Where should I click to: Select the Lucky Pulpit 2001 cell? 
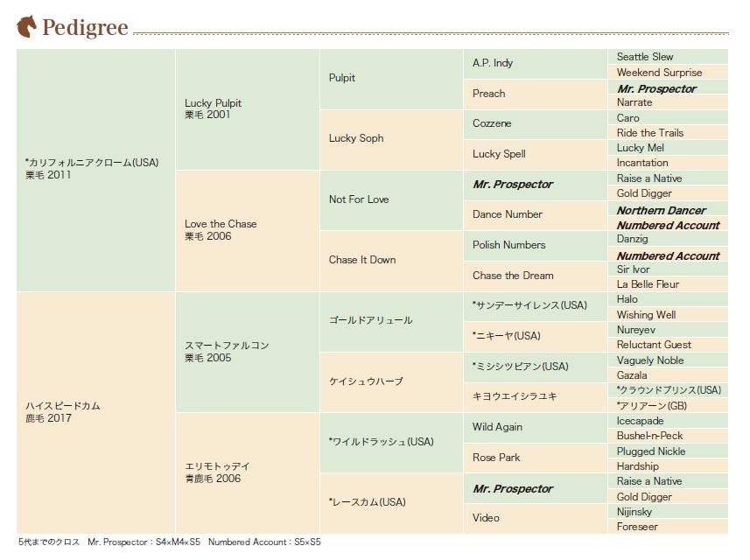[x=248, y=109]
